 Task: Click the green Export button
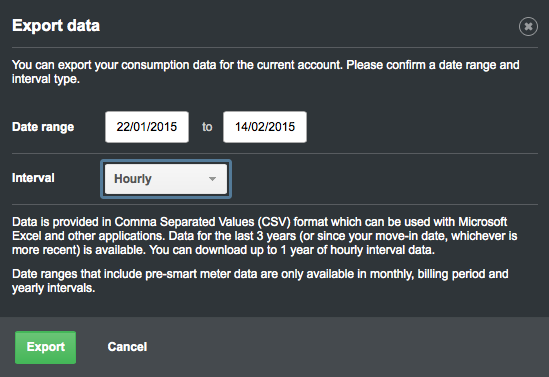46,347
